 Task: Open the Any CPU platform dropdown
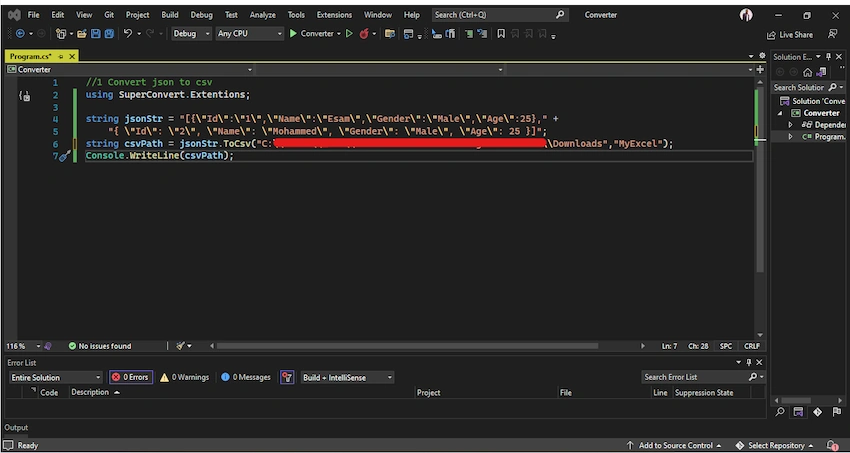pos(249,34)
